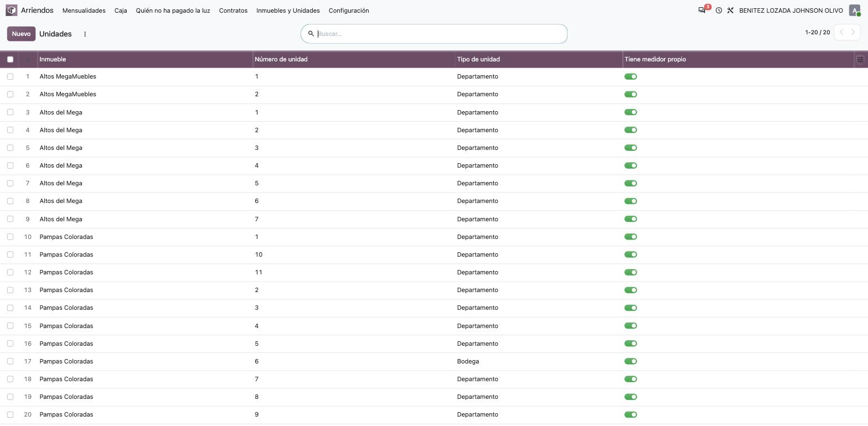Screen dimensions: 868x426
Task: Expand the Configuración menu
Action: pyautogui.click(x=349, y=11)
